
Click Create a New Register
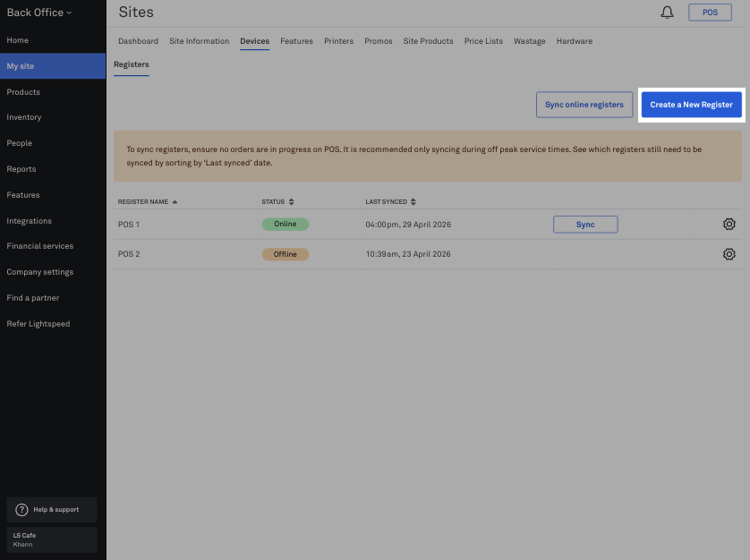pos(691,105)
